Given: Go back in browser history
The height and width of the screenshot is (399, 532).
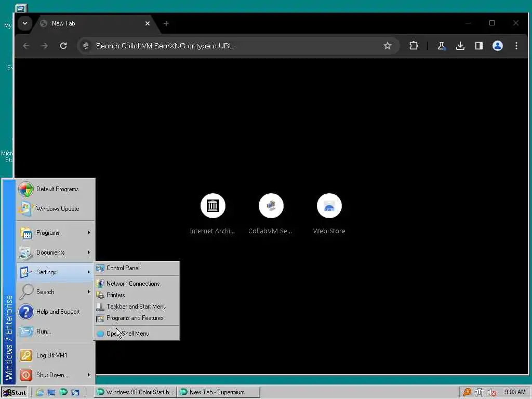Looking at the screenshot, I should coord(26,46).
